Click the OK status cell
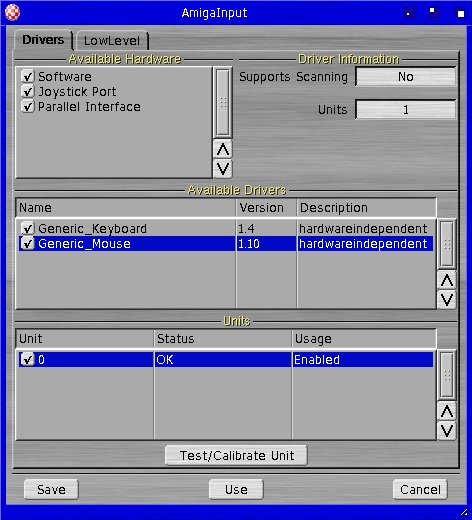The width and height of the screenshot is (472, 520). [223, 359]
